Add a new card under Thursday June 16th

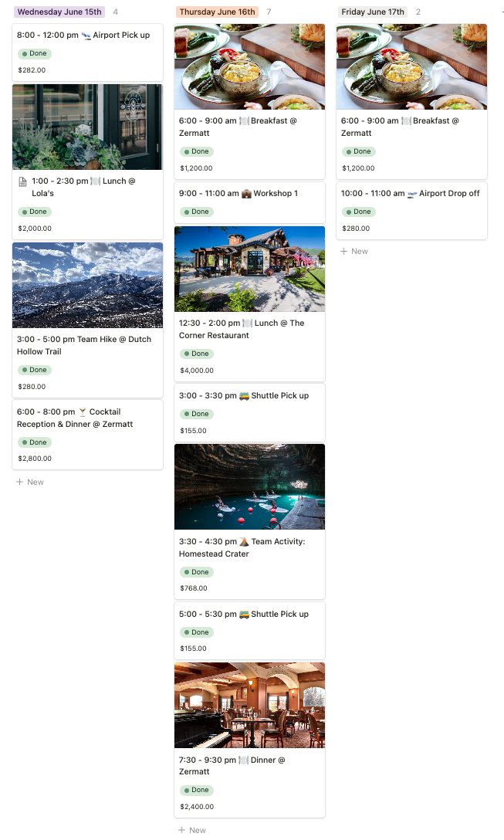(x=191, y=830)
